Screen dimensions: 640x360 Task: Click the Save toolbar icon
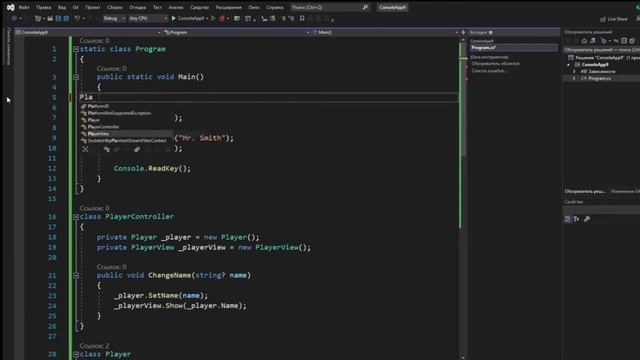click(58, 18)
